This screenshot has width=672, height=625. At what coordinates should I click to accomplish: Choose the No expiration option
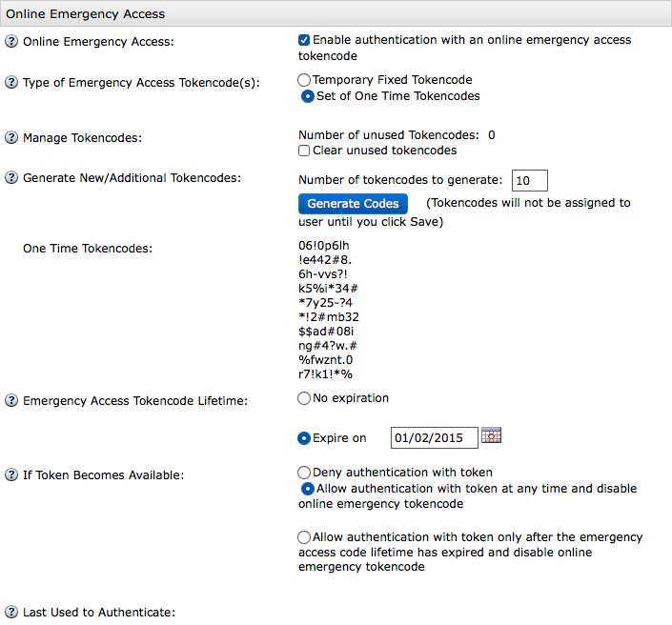coord(304,398)
